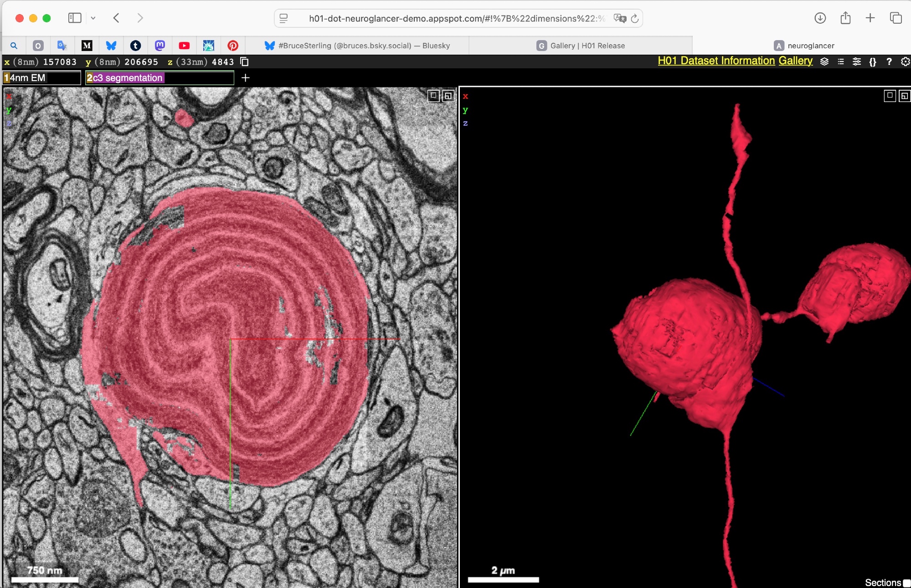Open the JSON state editor braces icon
Viewport: 911px width, 588px height.
tap(873, 61)
